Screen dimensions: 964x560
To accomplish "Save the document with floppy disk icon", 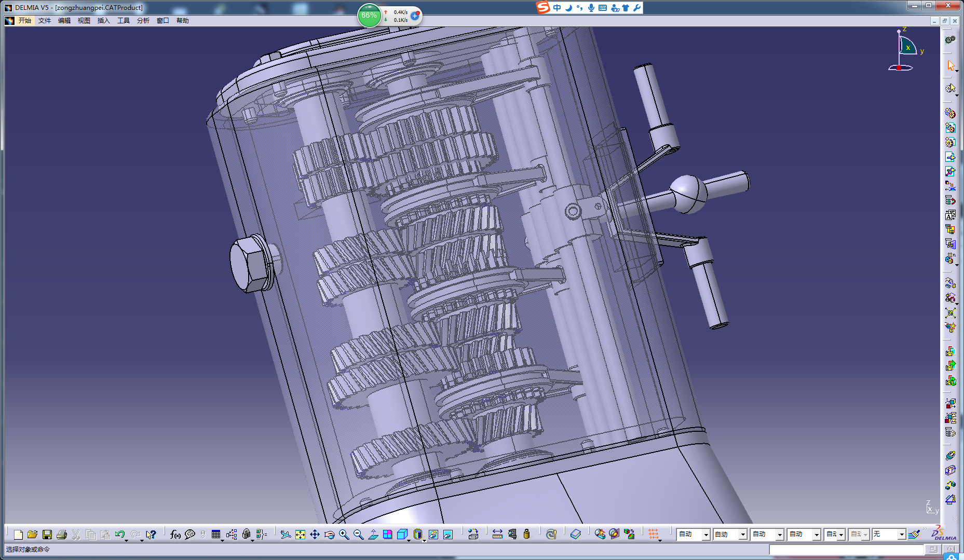I will pos(47,535).
